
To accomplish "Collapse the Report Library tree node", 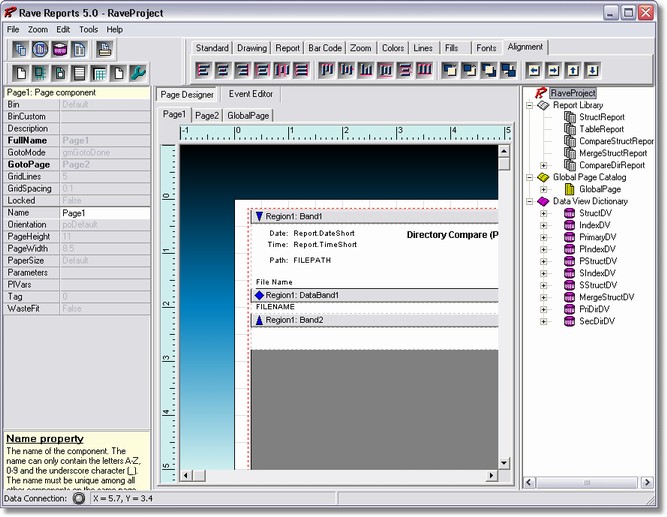I will pos(530,105).
